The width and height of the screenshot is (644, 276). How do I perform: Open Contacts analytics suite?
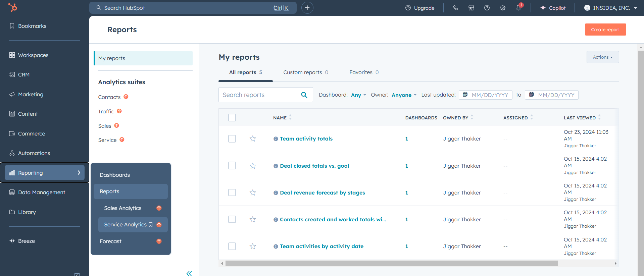tap(109, 97)
